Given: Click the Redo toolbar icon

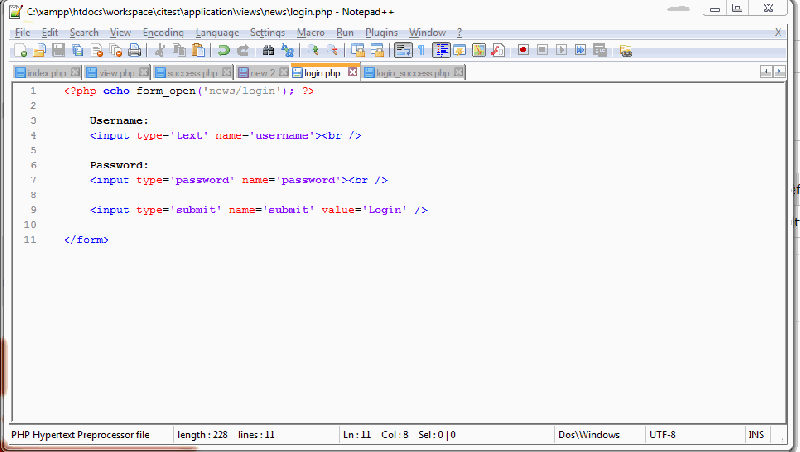Looking at the screenshot, I should point(243,50).
